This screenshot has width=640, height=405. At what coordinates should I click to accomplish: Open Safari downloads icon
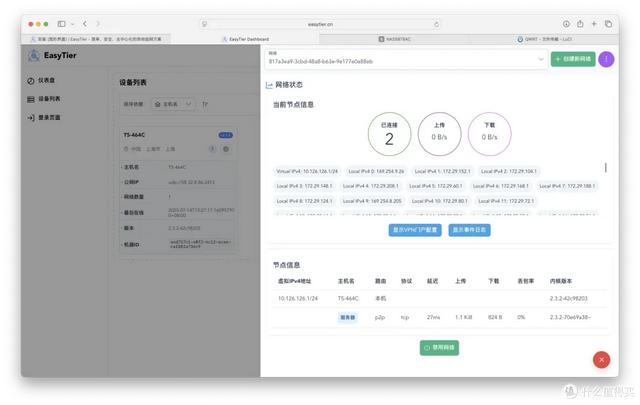pos(566,24)
